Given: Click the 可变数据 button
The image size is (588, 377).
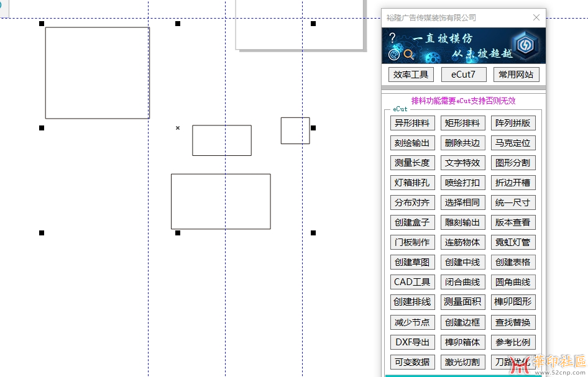Looking at the screenshot, I should (412, 361).
